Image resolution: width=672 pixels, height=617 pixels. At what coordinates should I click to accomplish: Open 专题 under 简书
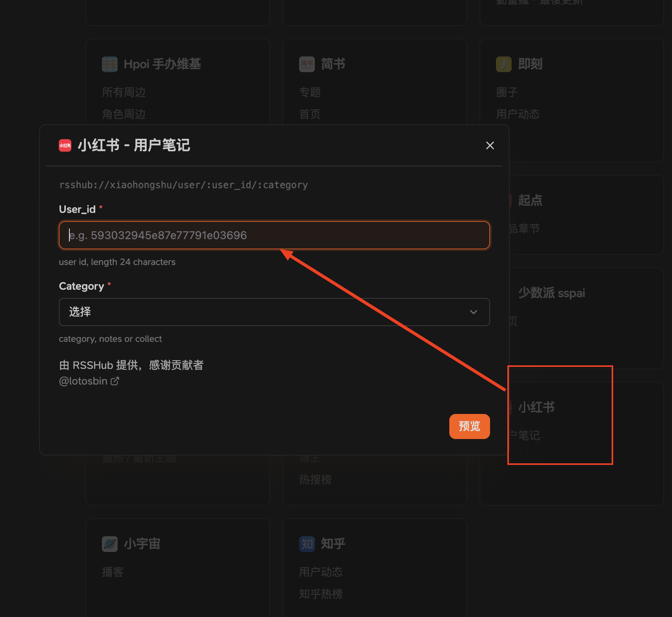pyautogui.click(x=310, y=92)
